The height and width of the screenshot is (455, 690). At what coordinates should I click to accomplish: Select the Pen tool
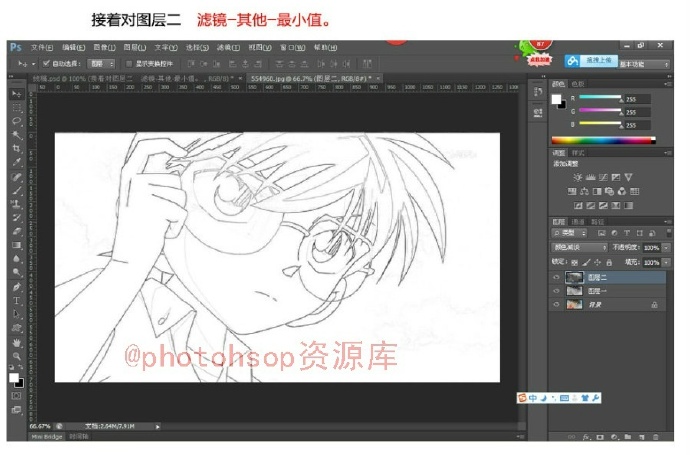[x=17, y=287]
